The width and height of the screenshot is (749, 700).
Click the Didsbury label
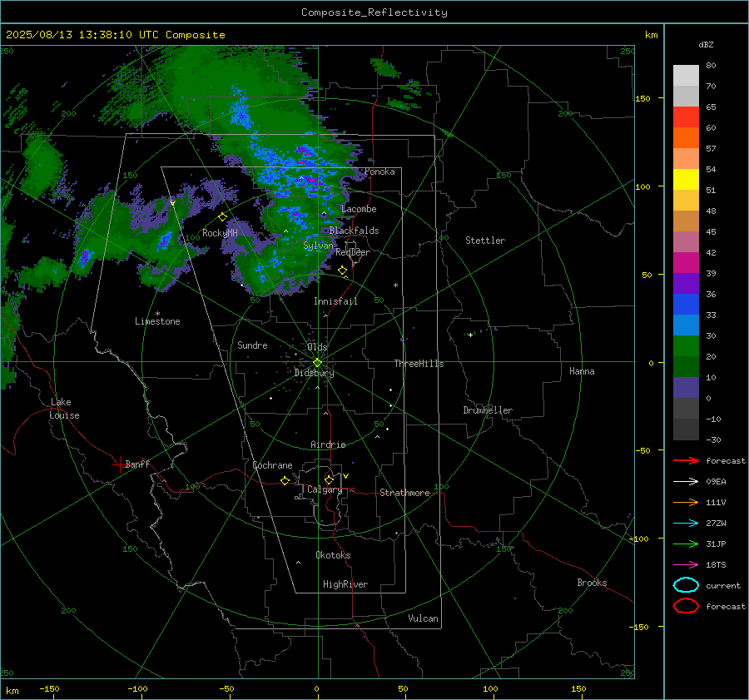click(314, 373)
